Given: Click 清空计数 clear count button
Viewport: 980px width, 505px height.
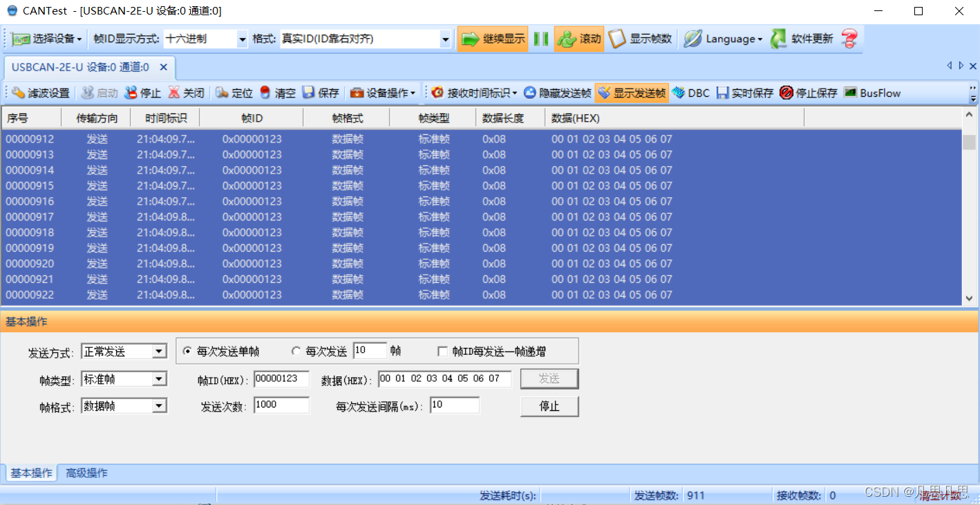Looking at the screenshot, I should 940,495.
